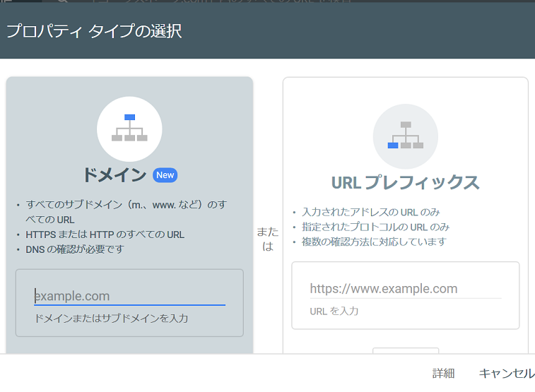The height and width of the screenshot is (392, 535).
Task: Click the 'URL を入力' helper text
Action: coord(334,311)
